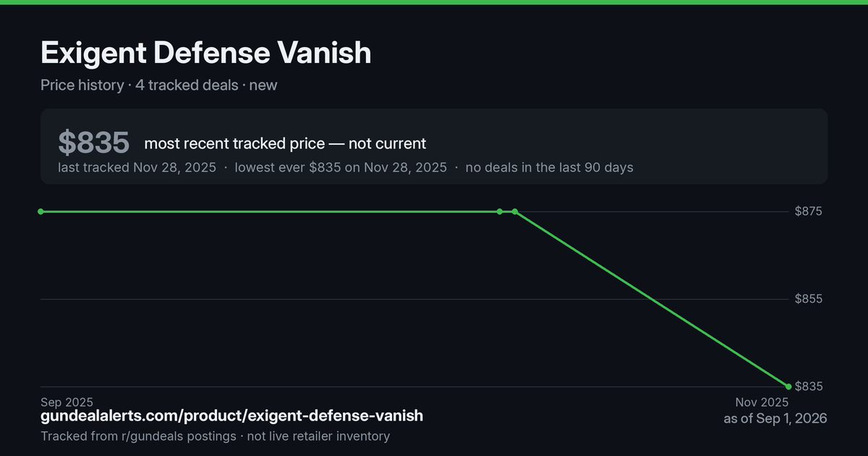Select the final $835 data point

pyautogui.click(x=788, y=387)
